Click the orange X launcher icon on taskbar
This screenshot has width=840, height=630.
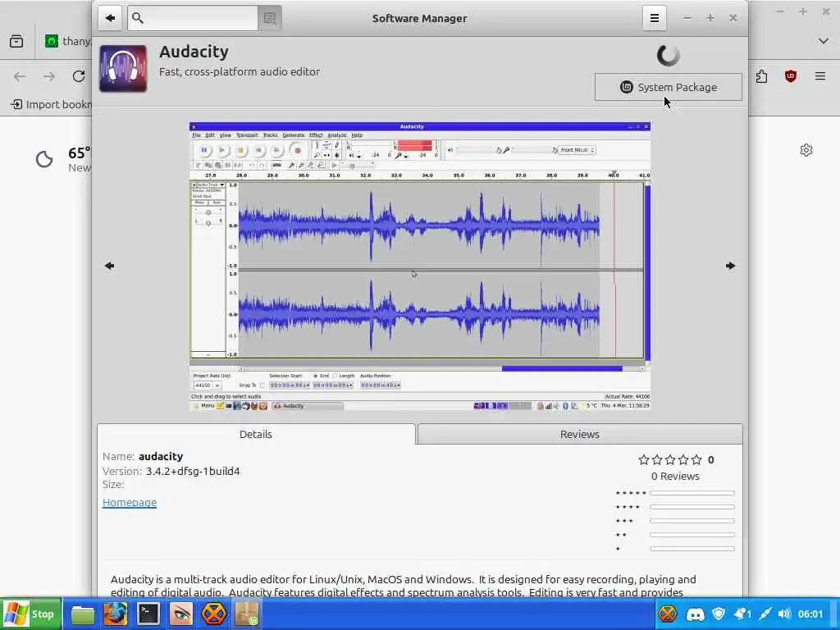click(x=214, y=614)
